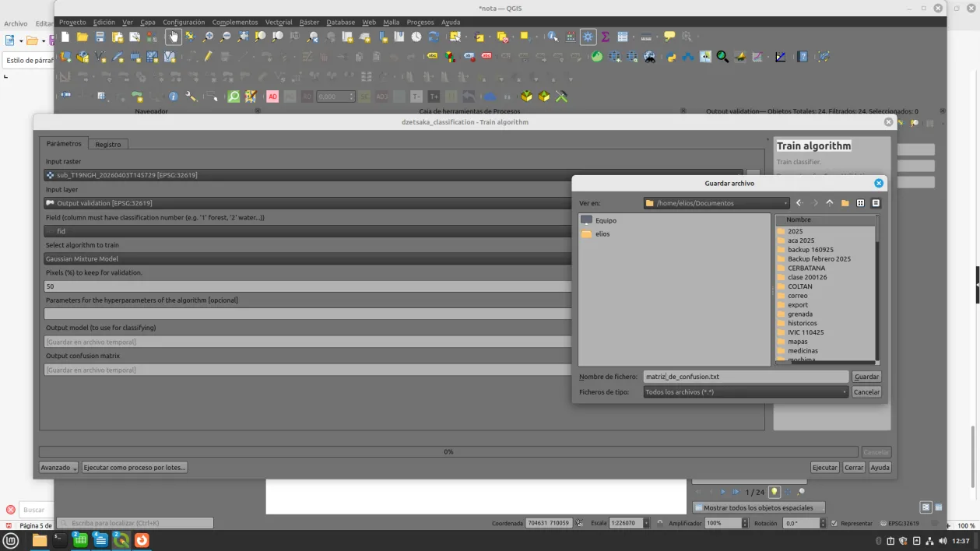Switch attribute table to form view

pyautogui.click(x=926, y=507)
